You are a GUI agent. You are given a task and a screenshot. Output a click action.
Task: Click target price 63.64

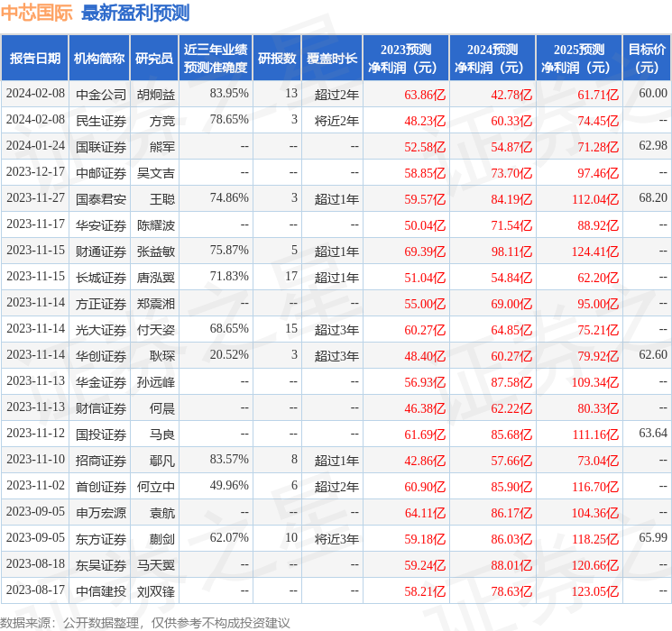(653, 433)
